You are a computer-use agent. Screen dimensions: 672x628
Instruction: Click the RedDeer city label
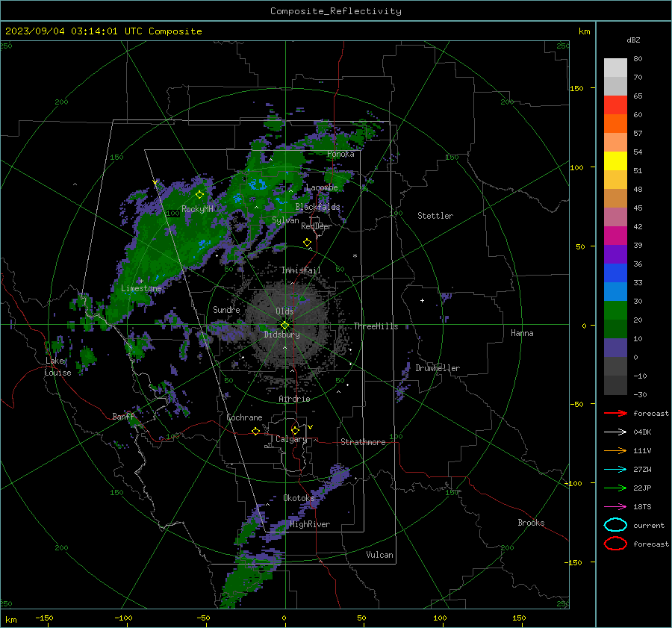317,226
